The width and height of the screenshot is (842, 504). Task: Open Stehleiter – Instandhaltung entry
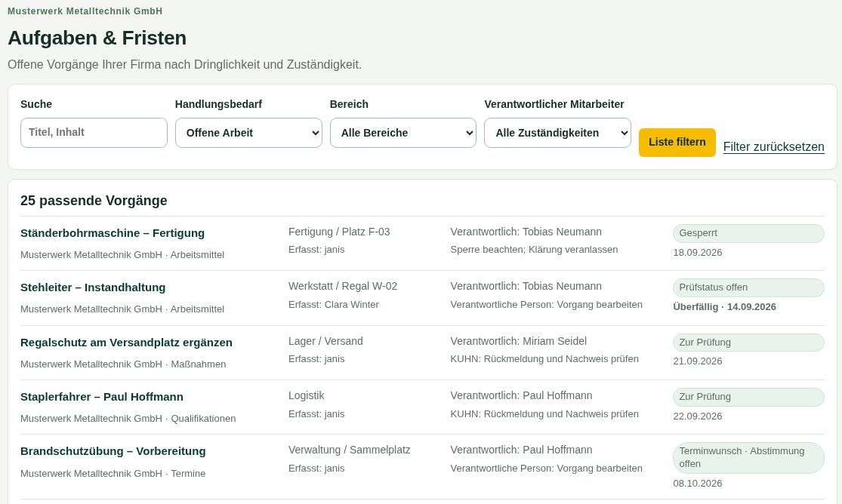pyautogui.click(x=93, y=287)
